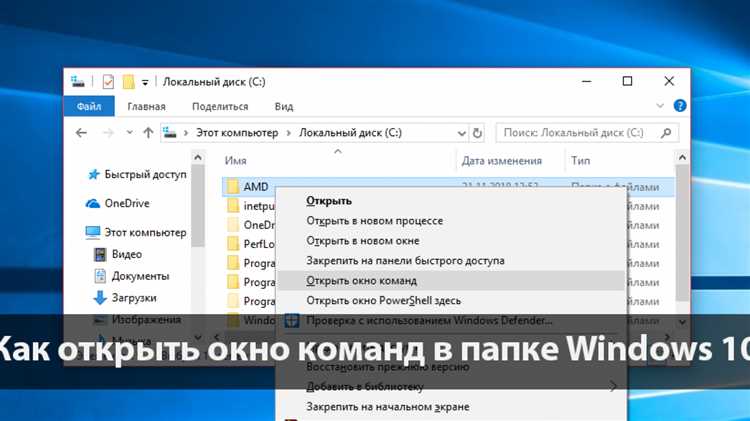Click the Explorer window drive icon in title bar
Image resolution: width=750 pixels, height=421 pixels.
coord(78,81)
